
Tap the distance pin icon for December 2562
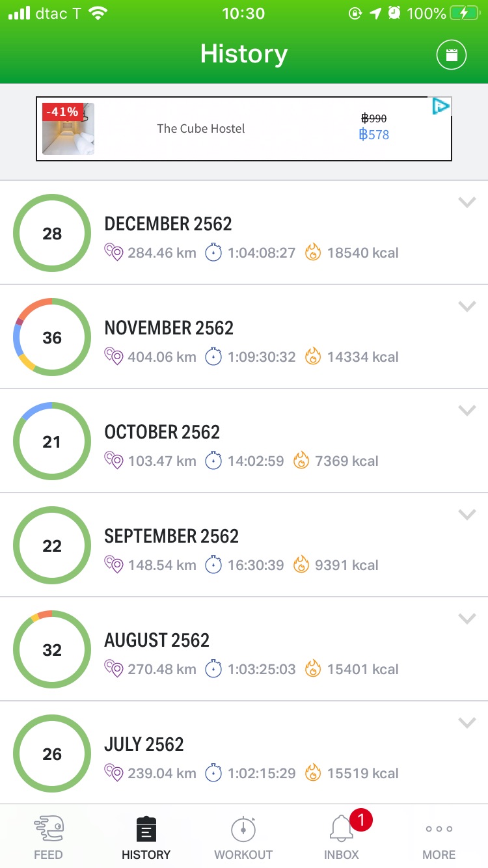coord(114,252)
